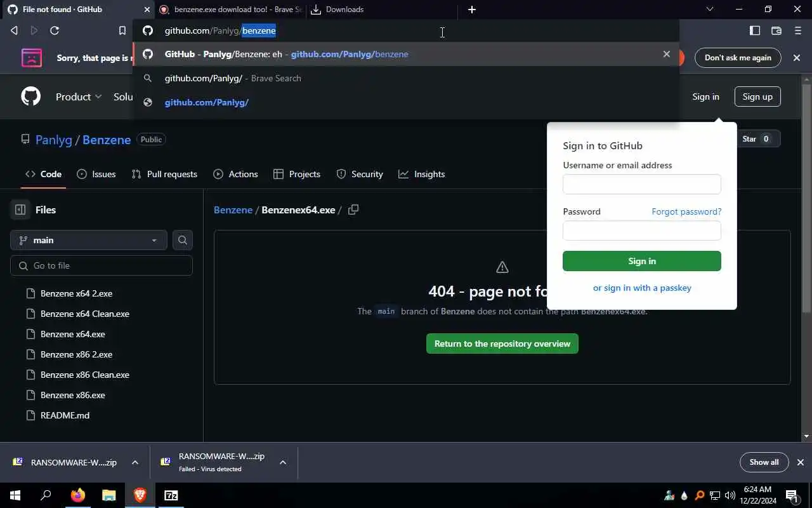Screen dimensions: 812x508
Task: Open Benzene x64 Clean.exe file
Action: (x=85, y=314)
